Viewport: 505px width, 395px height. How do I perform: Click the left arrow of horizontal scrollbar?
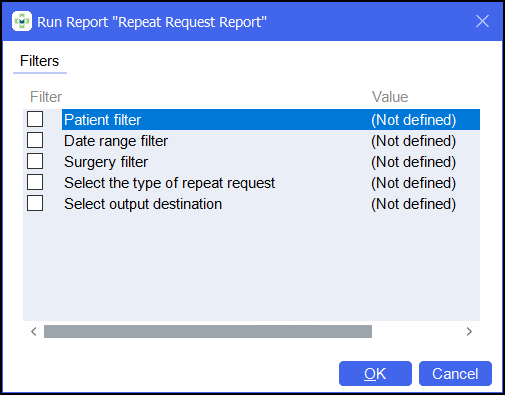pos(34,331)
